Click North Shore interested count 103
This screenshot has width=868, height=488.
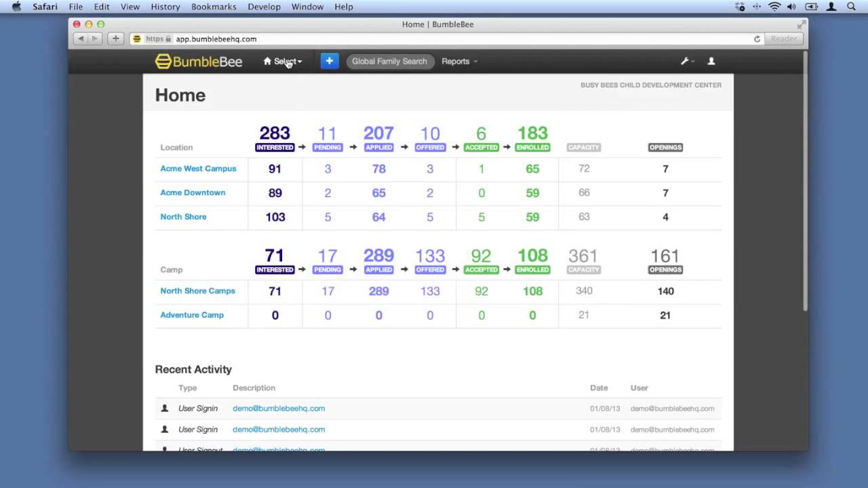[x=275, y=217]
